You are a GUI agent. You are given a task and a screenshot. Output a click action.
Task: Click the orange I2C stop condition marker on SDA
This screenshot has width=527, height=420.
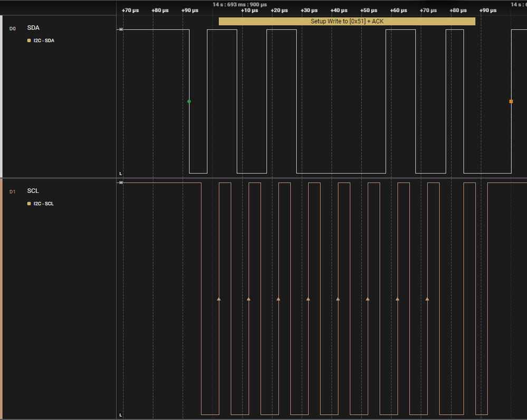tap(511, 101)
